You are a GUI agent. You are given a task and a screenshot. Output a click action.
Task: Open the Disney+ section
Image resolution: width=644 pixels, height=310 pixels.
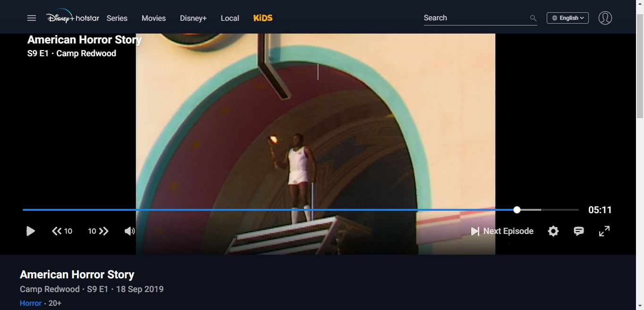pyautogui.click(x=193, y=18)
